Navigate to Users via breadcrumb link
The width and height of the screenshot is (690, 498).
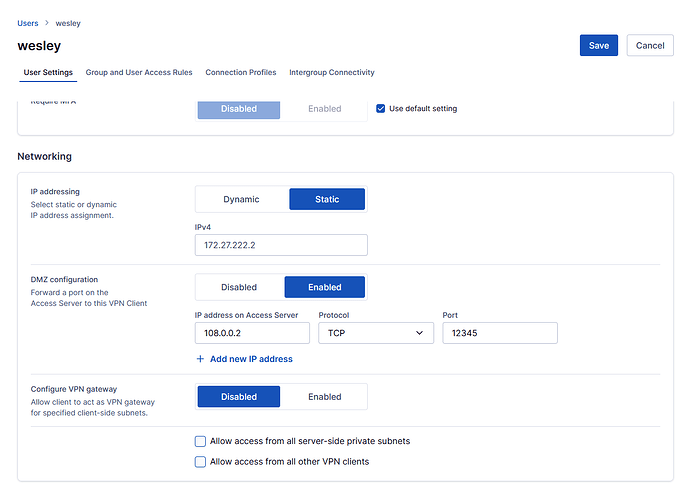(x=28, y=23)
